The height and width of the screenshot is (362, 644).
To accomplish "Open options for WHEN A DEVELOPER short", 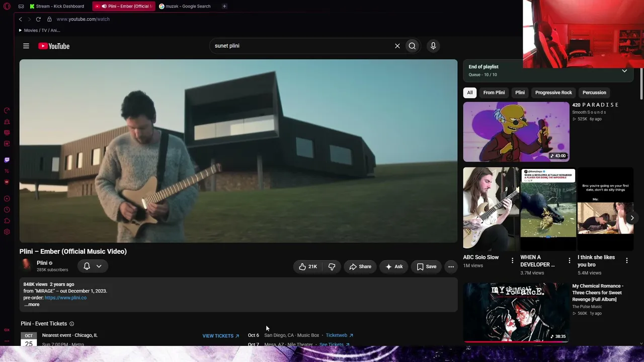I will click(570, 260).
